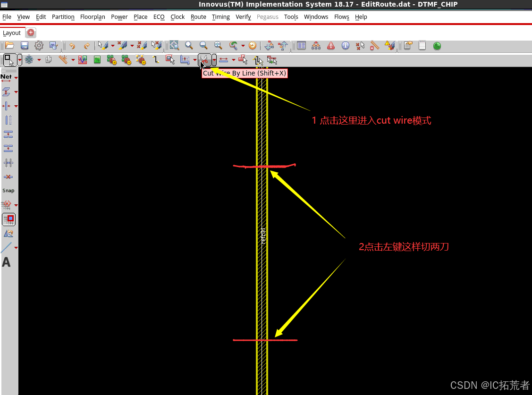Click the fit view magnifier icon

[218, 45]
